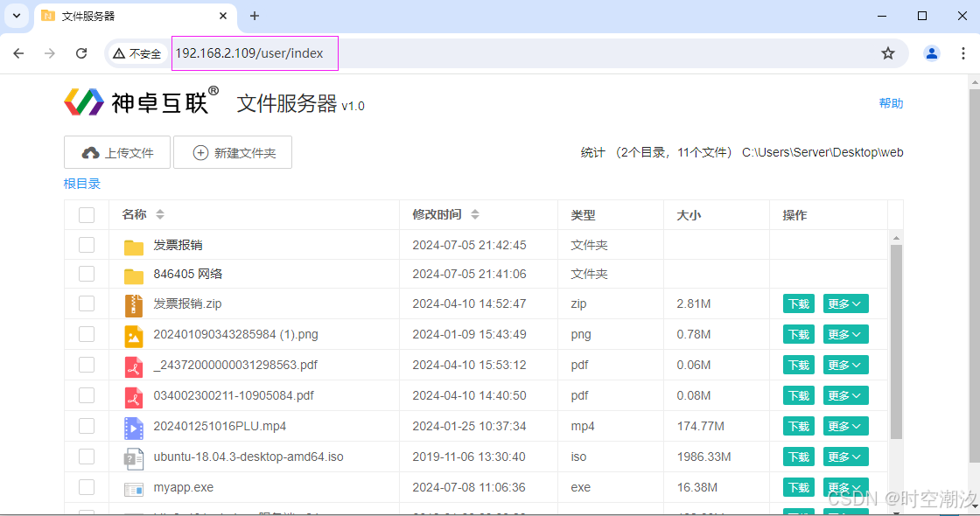This screenshot has height=516, width=980.
Task: Click the not-secure warning badge
Action: [136, 53]
